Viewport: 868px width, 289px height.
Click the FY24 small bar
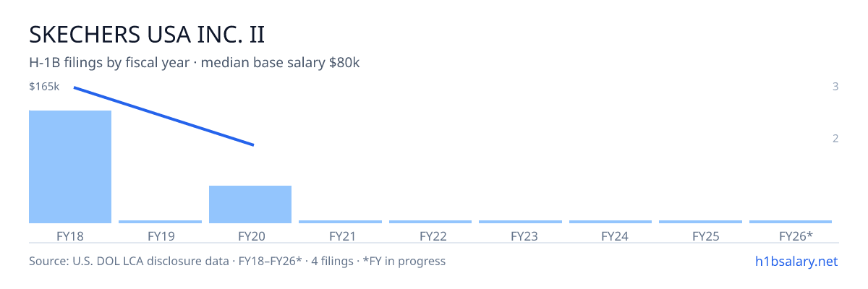click(x=610, y=222)
